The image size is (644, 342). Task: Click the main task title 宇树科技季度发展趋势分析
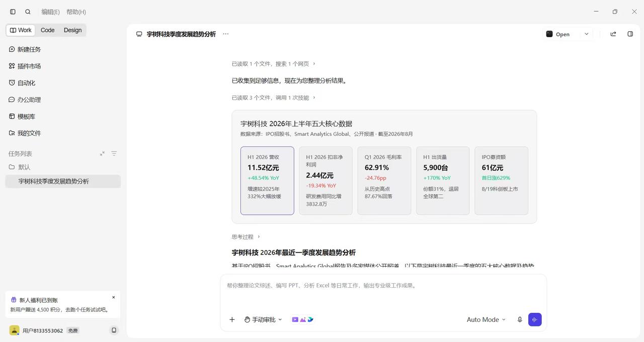pyautogui.click(x=181, y=34)
